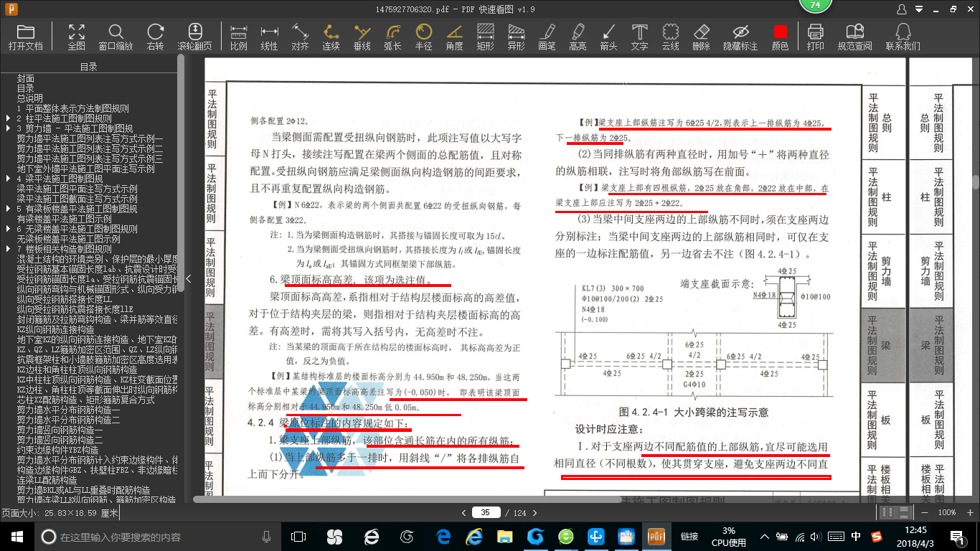The width and height of the screenshot is (980, 551).
Task: Expand outline item 6 无梁楼盖 arrow
Action: coord(7,229)
